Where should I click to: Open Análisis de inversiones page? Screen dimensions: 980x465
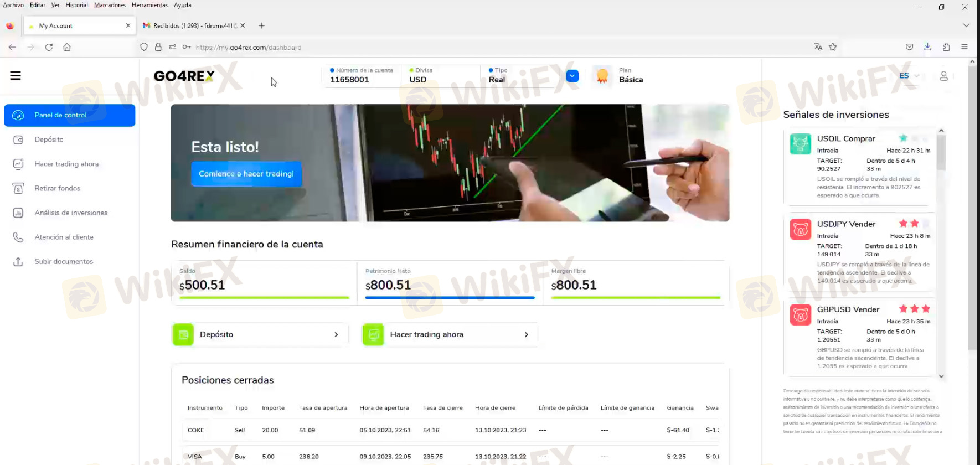pyautogui.click(x=71, y=213)
